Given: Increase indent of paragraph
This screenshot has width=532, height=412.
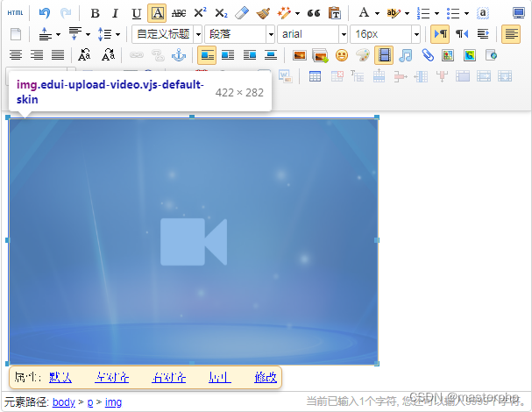Looking at the screenshot, I should point(482,34).
